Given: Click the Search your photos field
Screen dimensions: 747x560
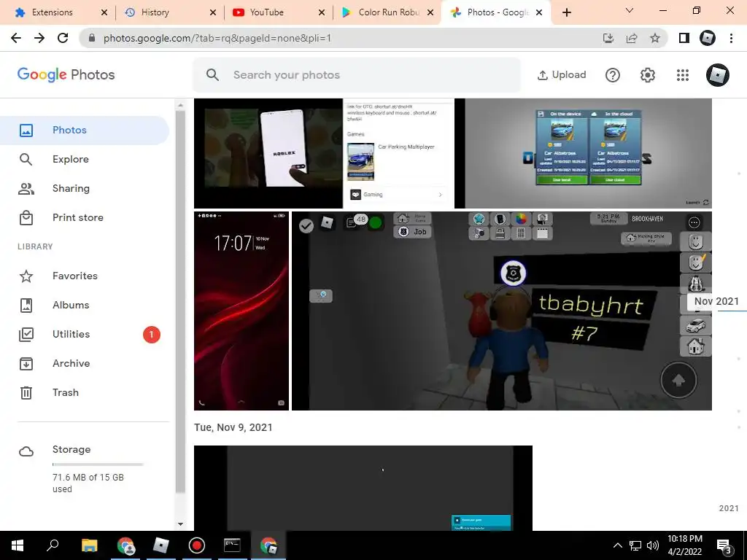Looking at the screenshot, I should point(357,75).
